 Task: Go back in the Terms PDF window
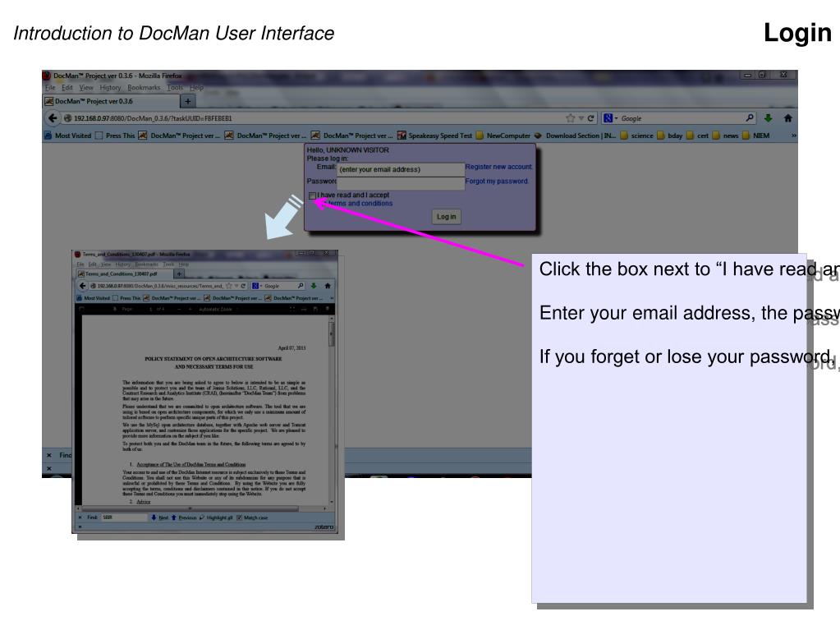click(x=82, y=286)
